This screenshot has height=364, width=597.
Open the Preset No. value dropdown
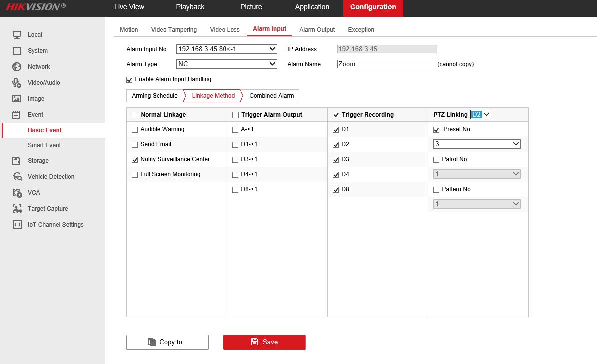[477, 144]
